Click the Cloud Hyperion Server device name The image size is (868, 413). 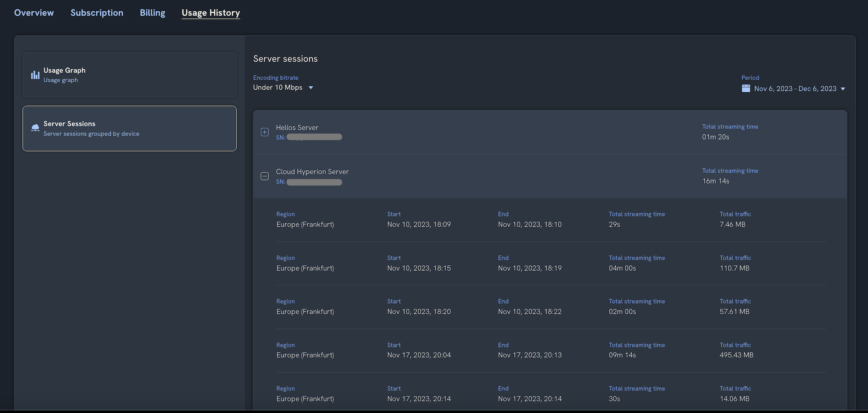point(312,171)
